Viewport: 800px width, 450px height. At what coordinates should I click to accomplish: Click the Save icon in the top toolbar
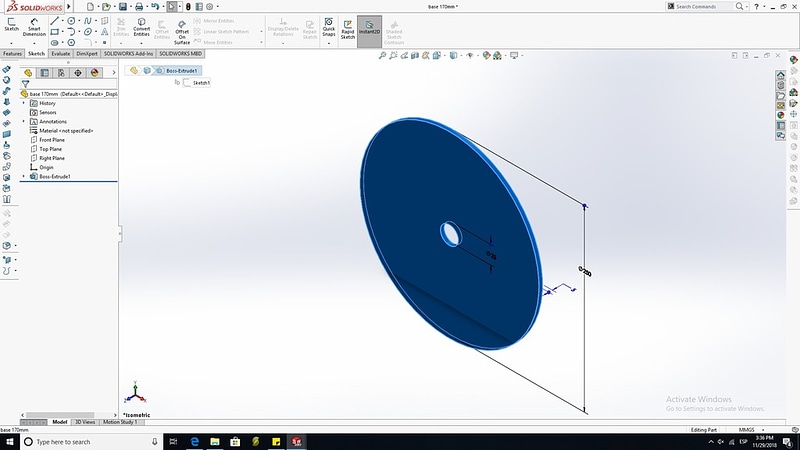click(122, 7)
